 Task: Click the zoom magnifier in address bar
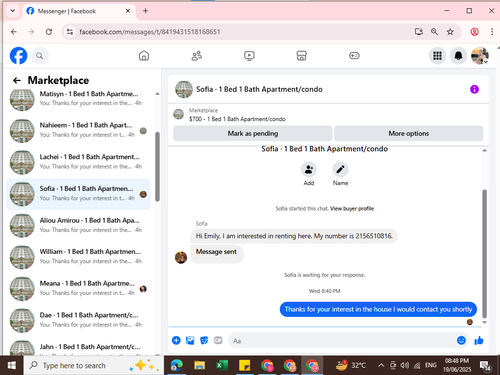click(x=434, y=32)
